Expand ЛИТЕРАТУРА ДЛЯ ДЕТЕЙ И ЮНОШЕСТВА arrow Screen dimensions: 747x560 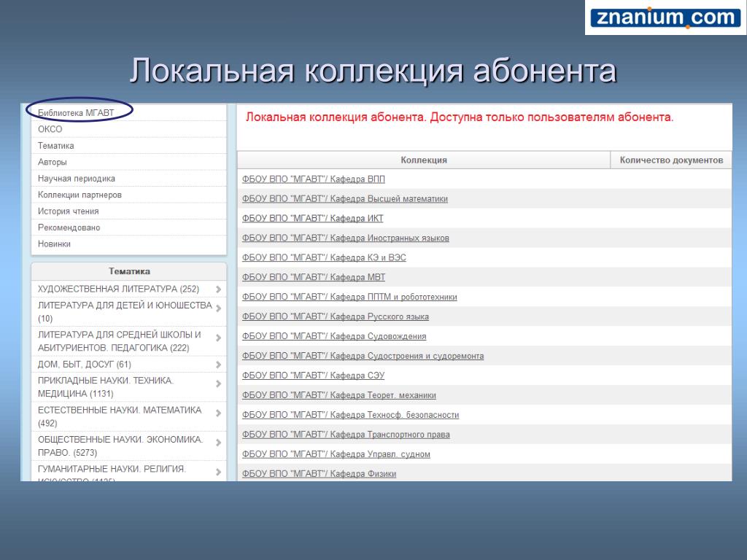pyautogui.click(x=218, y=308)
